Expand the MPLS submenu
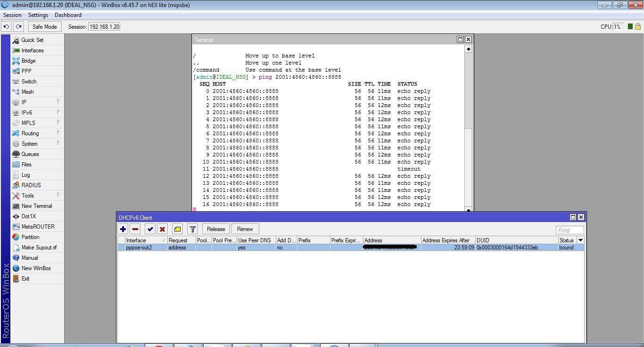The image size is (644, 347). coord(37,123)
